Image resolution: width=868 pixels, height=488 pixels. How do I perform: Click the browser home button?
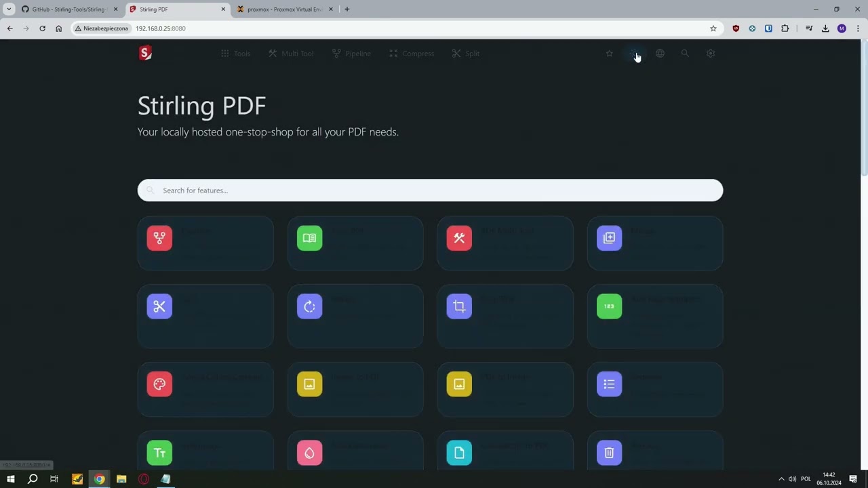[58, 28]
